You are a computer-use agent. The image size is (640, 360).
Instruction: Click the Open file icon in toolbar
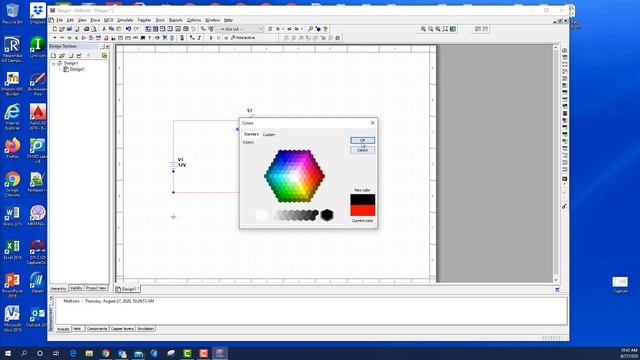62,29
